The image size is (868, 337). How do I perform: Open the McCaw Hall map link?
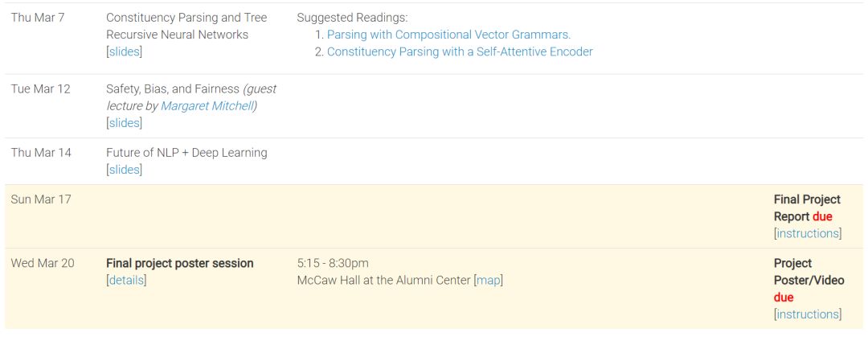(489, 280)
